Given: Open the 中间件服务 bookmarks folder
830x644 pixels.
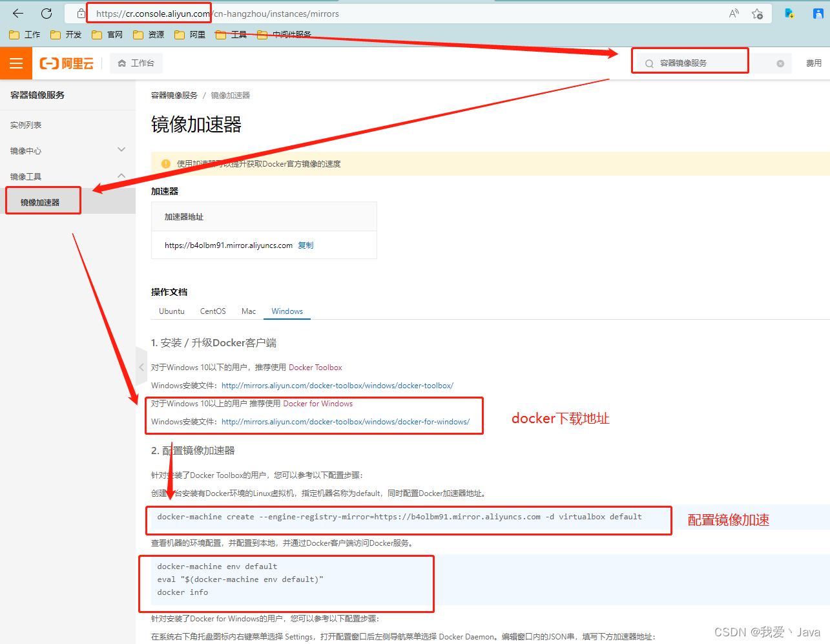Looking at the screenshot, I should 284,35.
